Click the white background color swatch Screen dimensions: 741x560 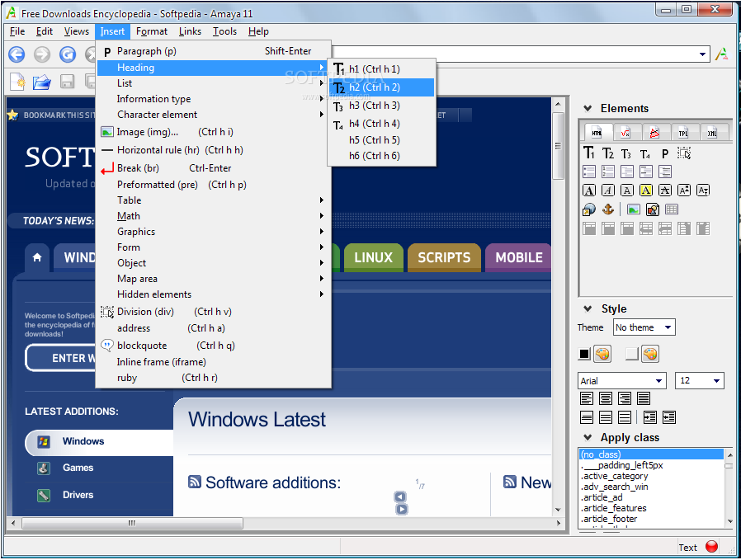[632, 354]
